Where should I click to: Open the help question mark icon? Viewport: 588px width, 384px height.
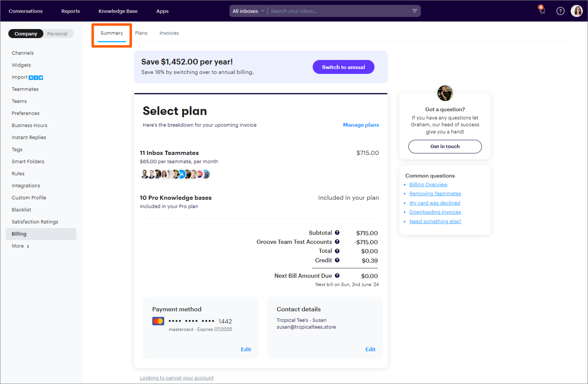561,11
